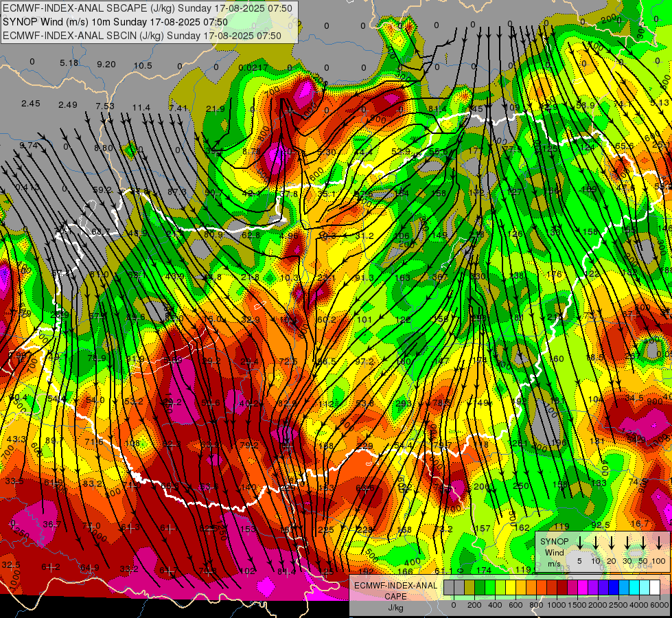The height and width of the screenshot is (618, 672).
Task: Pick the olive swatch in the CAPE legend
Action: (x=470, y=587)
